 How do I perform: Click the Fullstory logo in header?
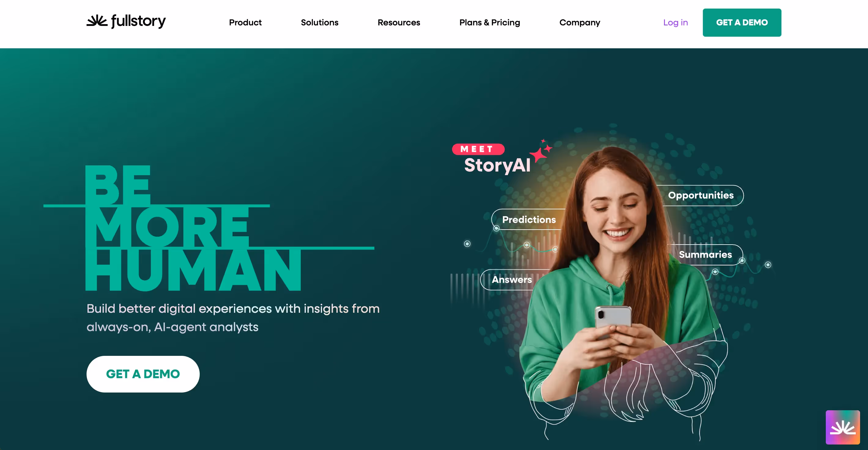[126, 22]
